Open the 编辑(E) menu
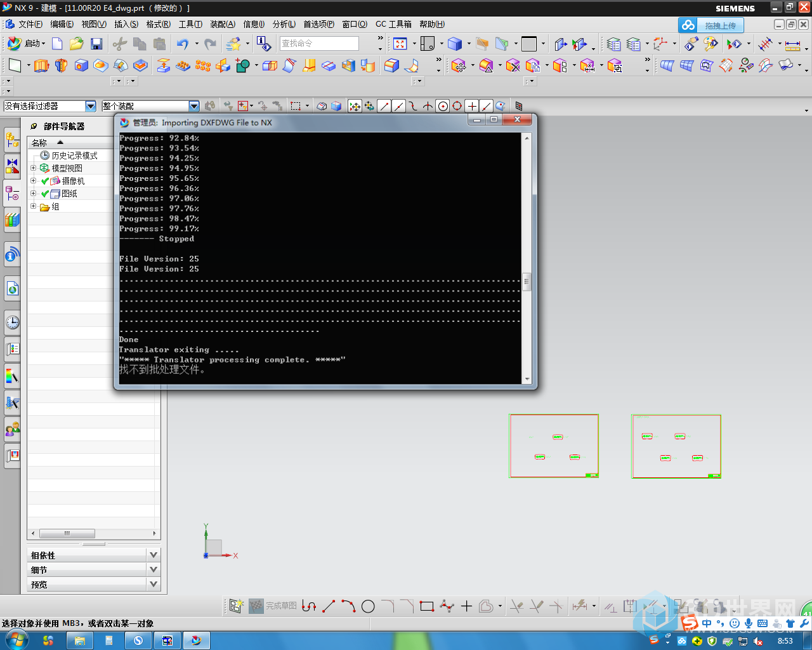 (x=62, y=24)
